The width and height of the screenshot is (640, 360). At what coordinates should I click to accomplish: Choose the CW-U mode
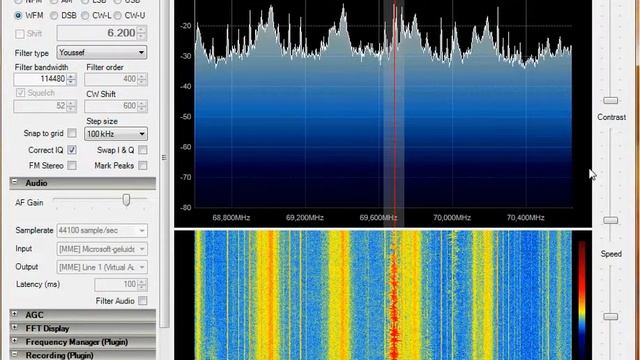click(118, 16)
